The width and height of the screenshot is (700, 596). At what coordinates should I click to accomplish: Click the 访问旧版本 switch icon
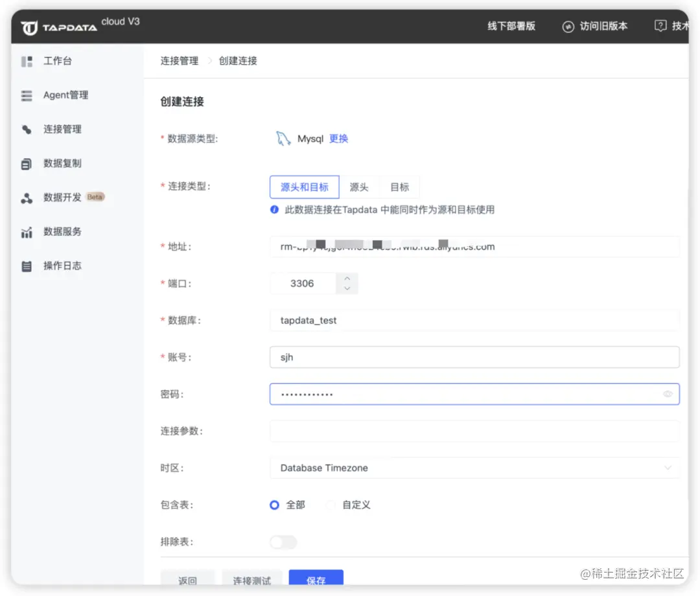(x=568, y=27)
